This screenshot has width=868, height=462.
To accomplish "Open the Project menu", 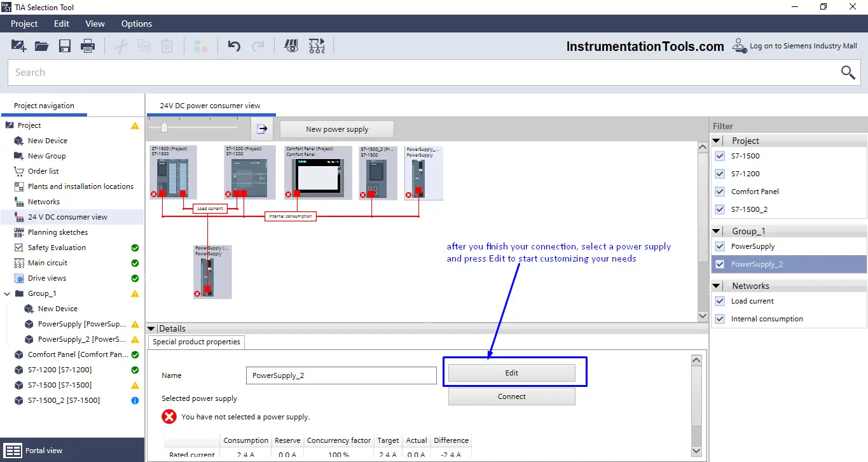I will pos(24,24).
